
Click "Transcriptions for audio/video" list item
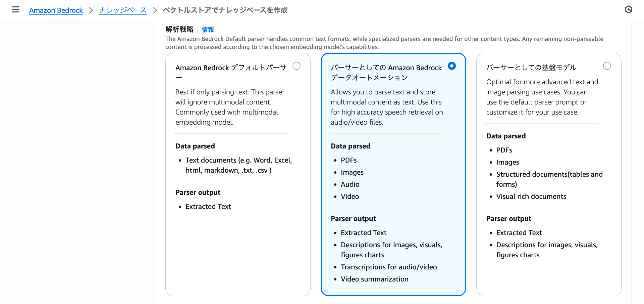pyautogui.click(x=389, y=267)
